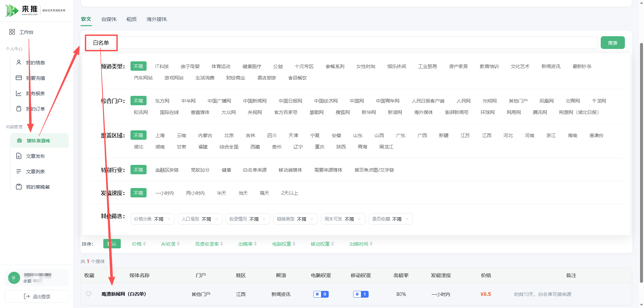The height and width of the screenshot is (308, 644).
Task: Select the 江西 region filter
Action: click(487, 135)
